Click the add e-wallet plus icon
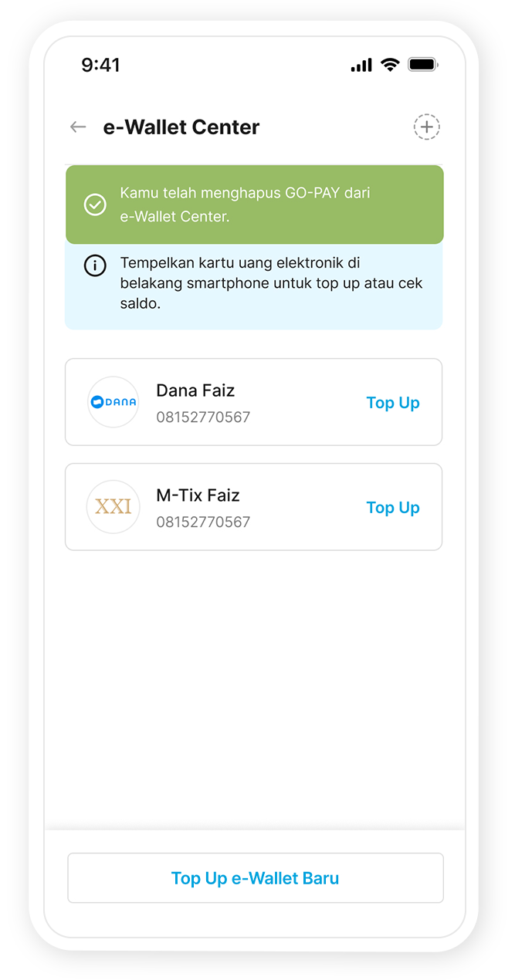Screen dimensions: 515x980 pos(426,127)
